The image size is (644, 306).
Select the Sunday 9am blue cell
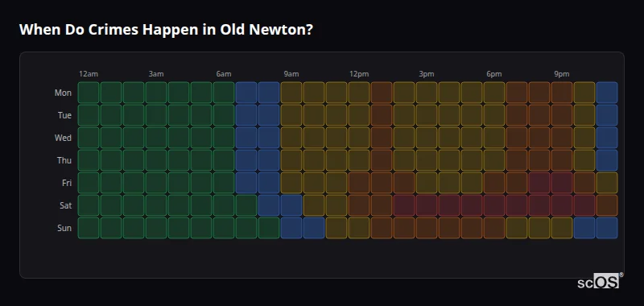[x=291, y=228]
